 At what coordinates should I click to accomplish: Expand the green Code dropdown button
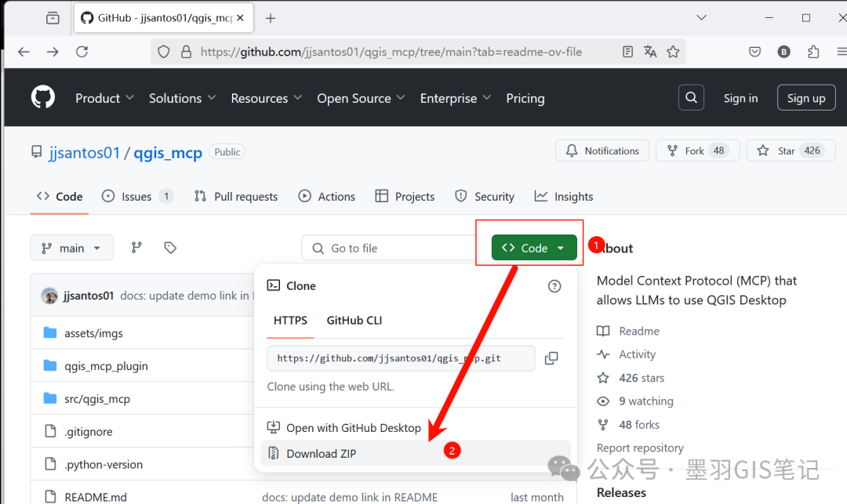point(534,248)
